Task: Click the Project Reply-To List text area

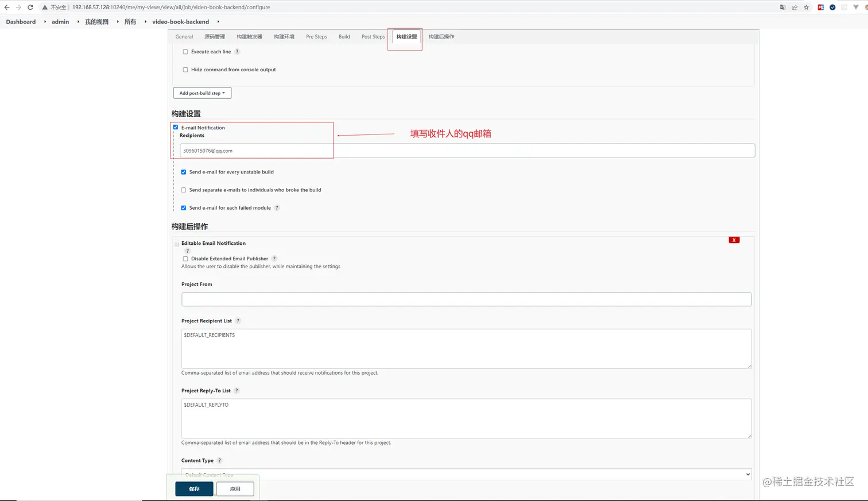Action: (466, 419)
